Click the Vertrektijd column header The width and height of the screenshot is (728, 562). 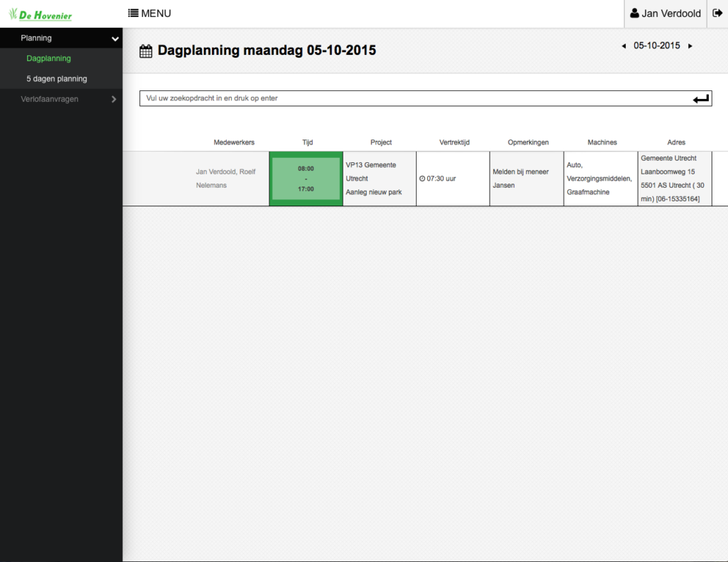pyautogui.click(x=454, y=142)
